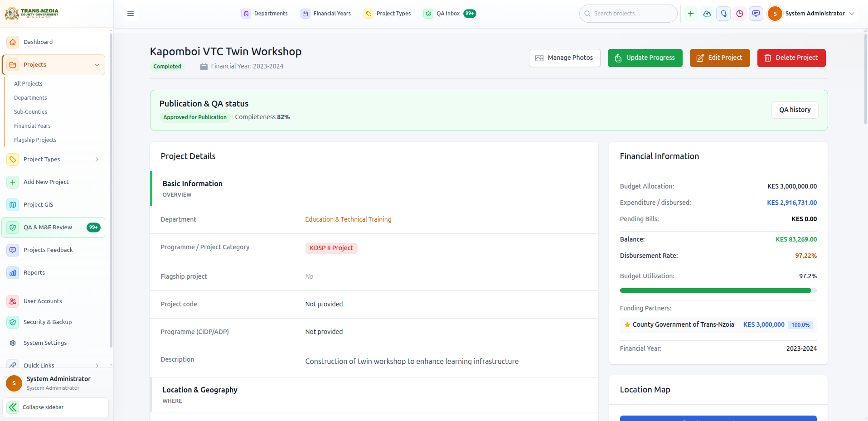Image resolution: width=868 pixels, height=421 pixels.
Task: Expand the Project Types sidebar chevron
Action: pos(97,160)
